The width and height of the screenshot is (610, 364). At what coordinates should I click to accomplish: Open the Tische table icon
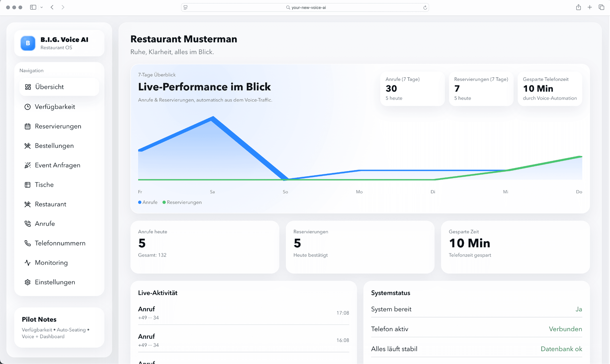pos(28,184)
